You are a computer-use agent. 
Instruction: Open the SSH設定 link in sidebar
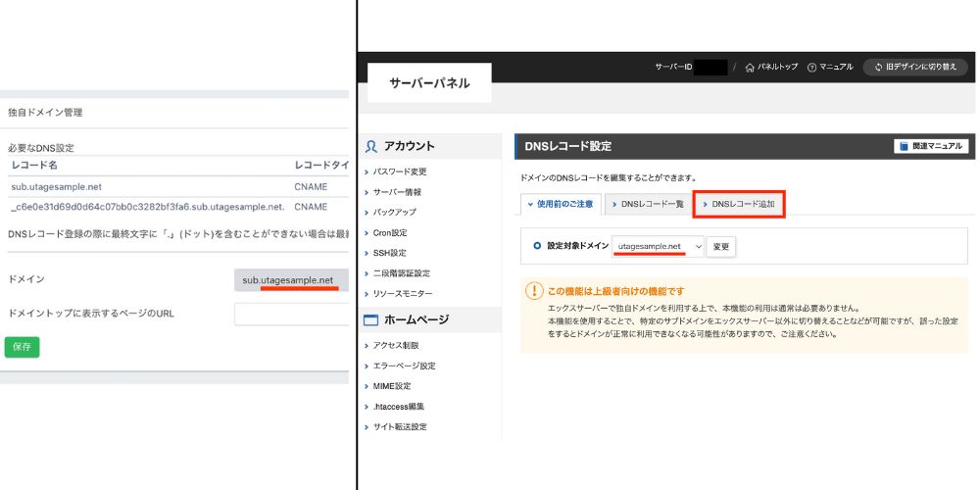389,253
